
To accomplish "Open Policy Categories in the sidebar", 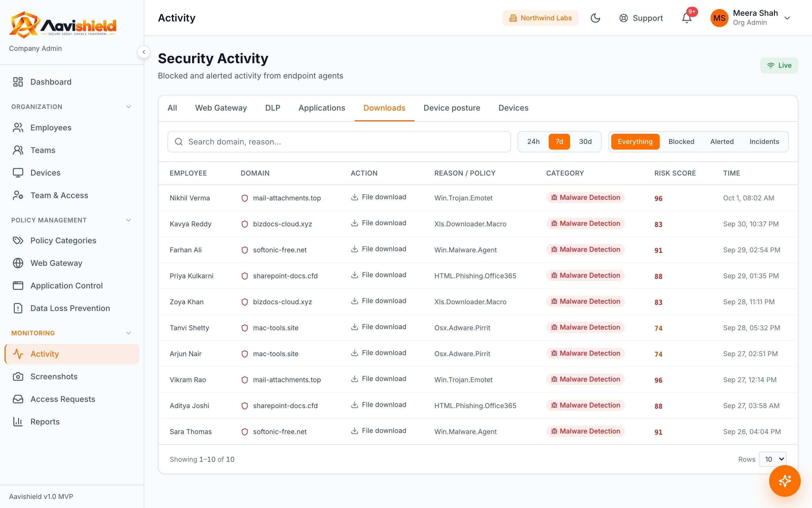I will pos(72,240).
